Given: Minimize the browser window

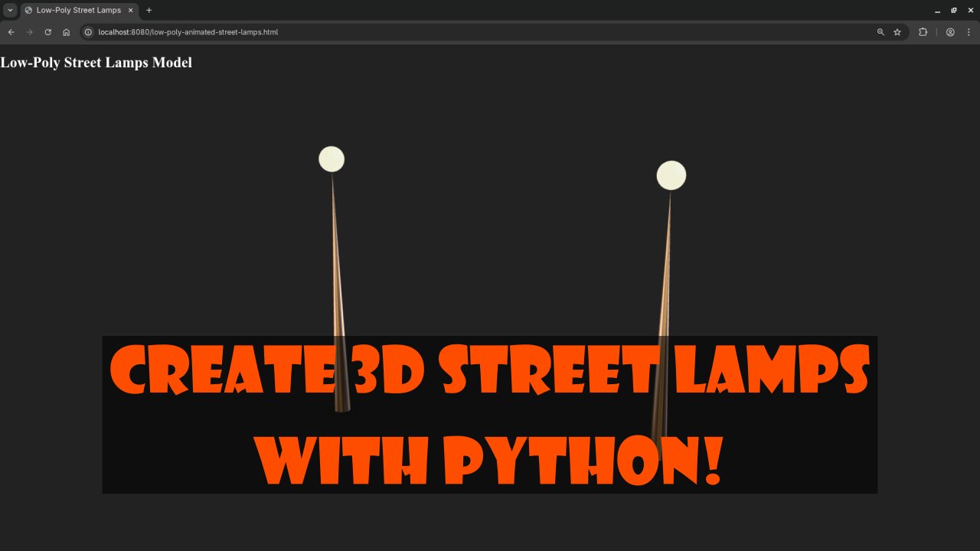Looking at the screenshot, I should (x=937, y=10).
